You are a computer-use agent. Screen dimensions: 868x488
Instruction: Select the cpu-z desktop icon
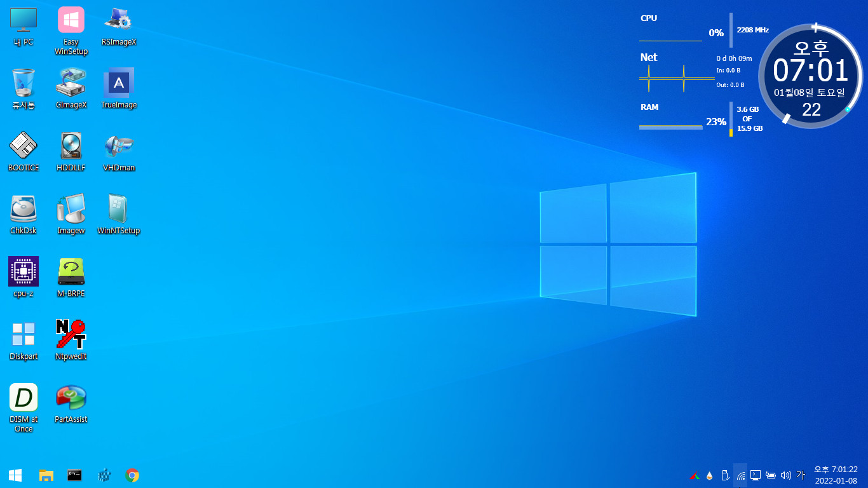coord(24,277)
